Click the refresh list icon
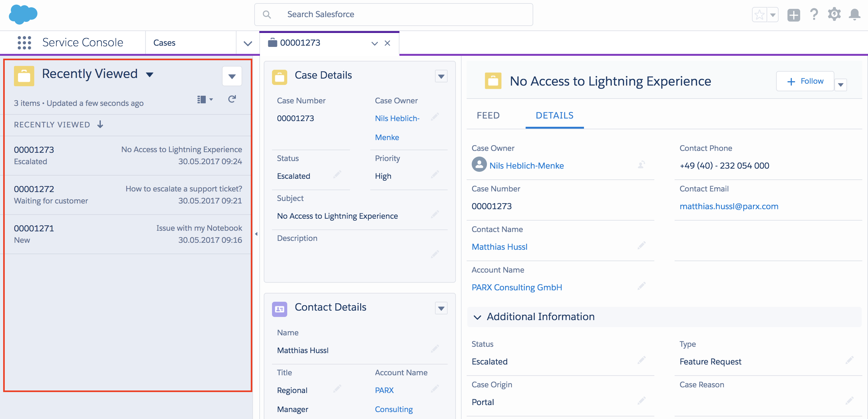The image size is (868, 419). pyautogui.click(x=232, y=99)
